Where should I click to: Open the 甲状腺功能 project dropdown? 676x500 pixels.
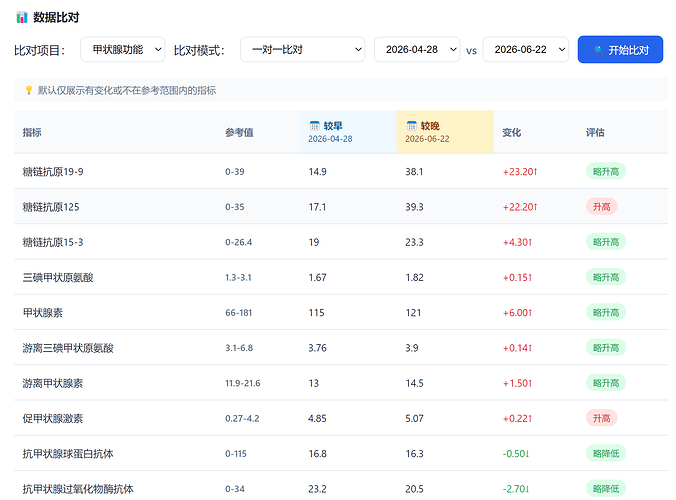[x=122, y=50]
